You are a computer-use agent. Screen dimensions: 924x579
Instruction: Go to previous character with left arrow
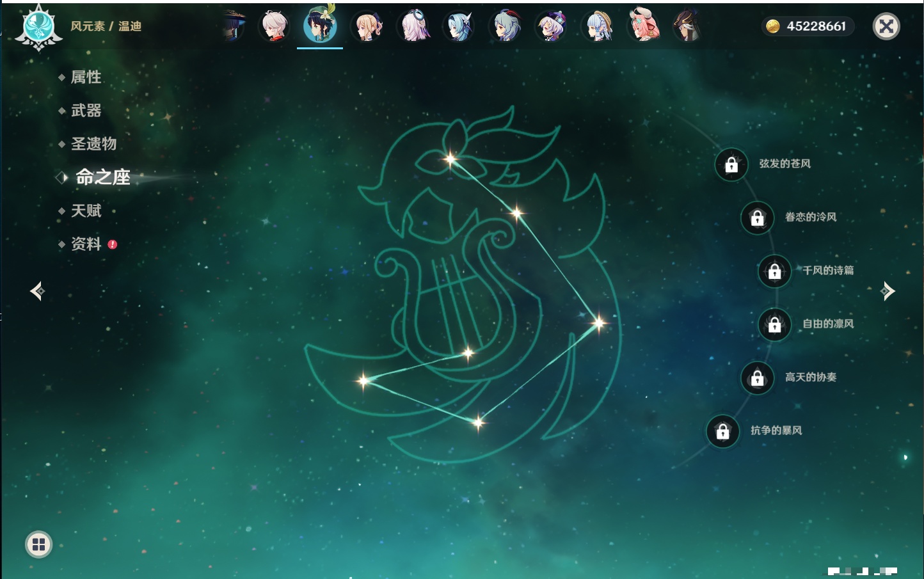38,291
